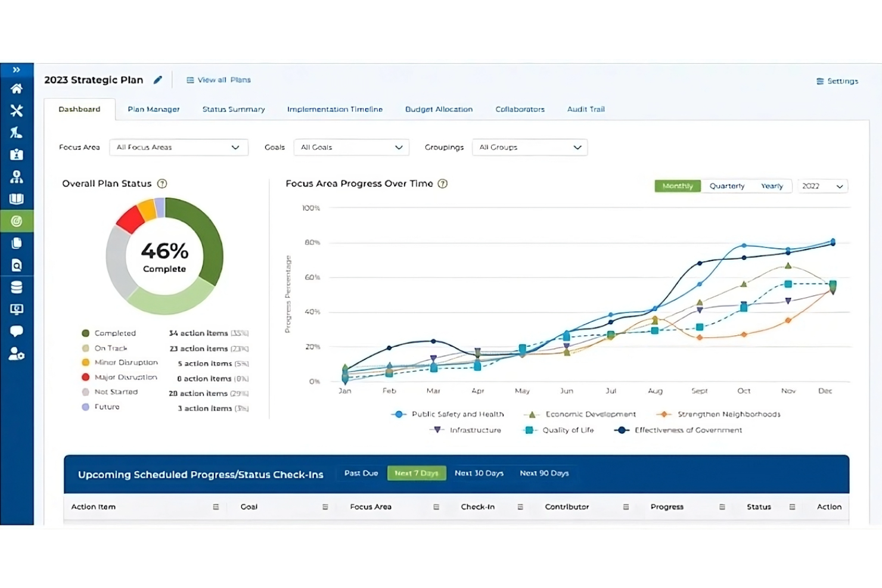Open the Focus Area dropdown

tap(178, 147)
